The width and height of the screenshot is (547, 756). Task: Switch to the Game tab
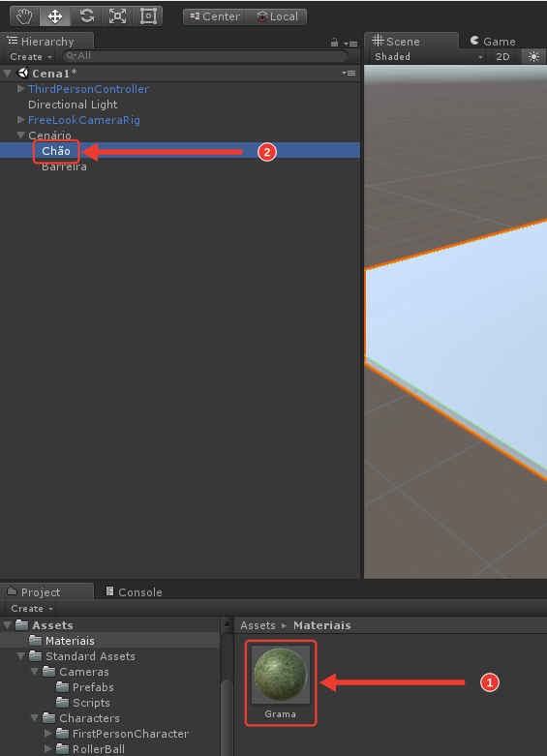click(493, 42)
